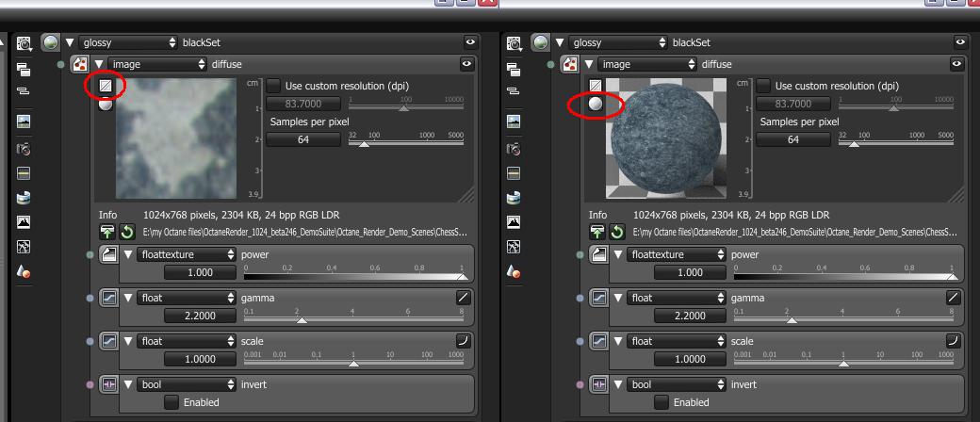Toggle blackSet eye visibility in left panel
This screenshot has height=422, width=980.
coord(470,41)
